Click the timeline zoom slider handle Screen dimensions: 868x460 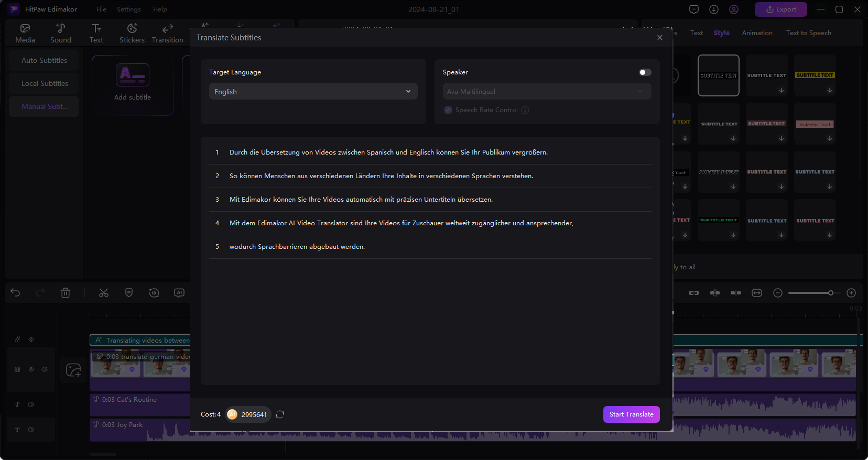coord(831,293)
